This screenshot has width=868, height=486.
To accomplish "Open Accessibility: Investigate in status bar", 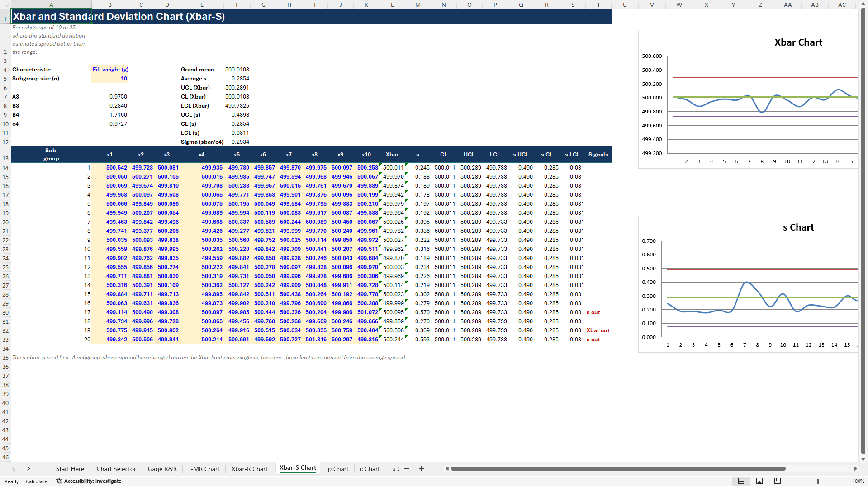I will click(x=89, y=481).
